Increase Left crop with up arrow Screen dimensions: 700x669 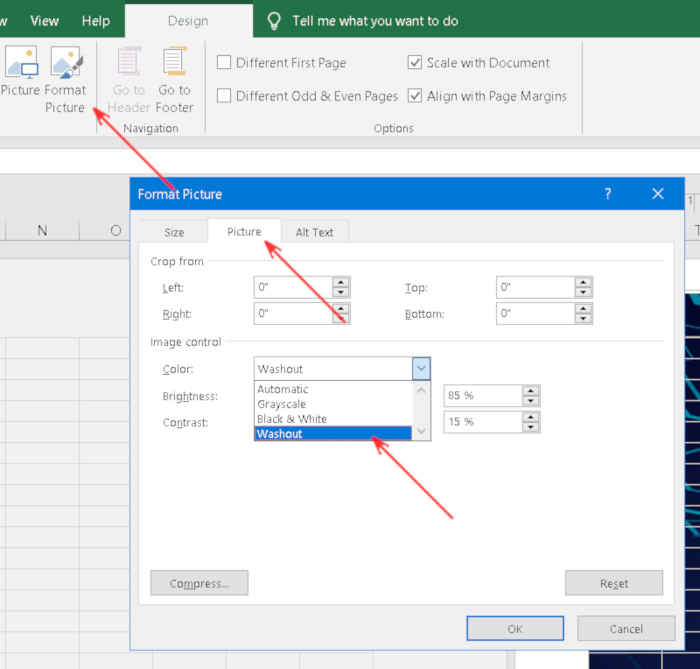pos(341,282)
